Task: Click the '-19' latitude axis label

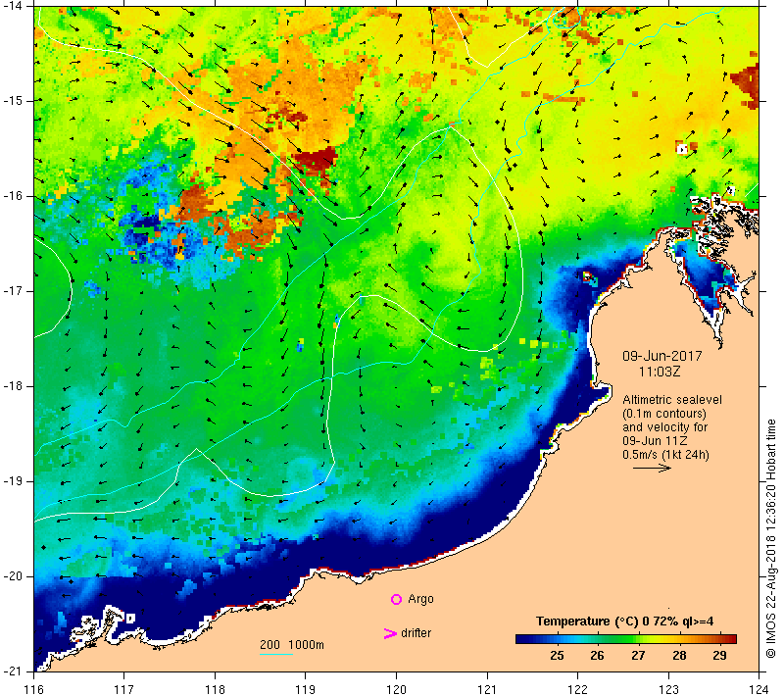Action: [12, 481]
